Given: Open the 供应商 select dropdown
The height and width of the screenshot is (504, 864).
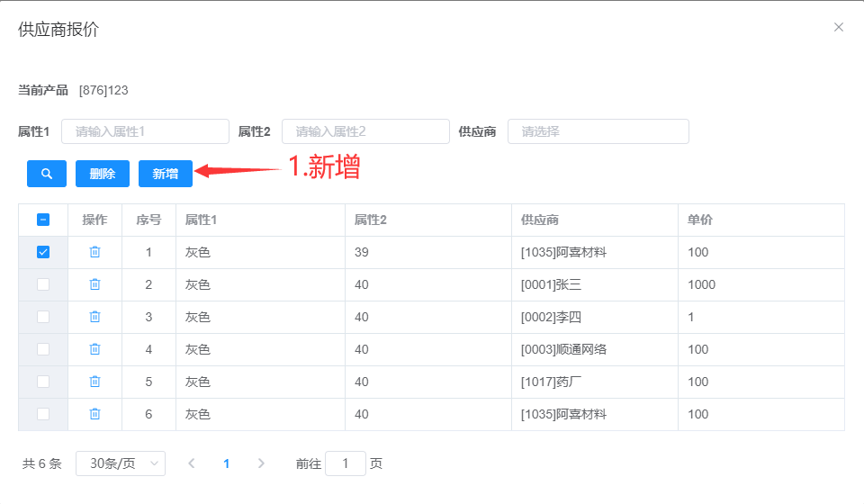Looking at the screenshot, I should (598, 131).
